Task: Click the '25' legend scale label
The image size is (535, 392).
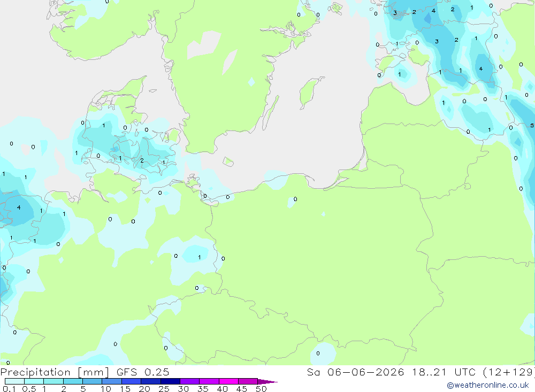Action: (x=164, y=389)
